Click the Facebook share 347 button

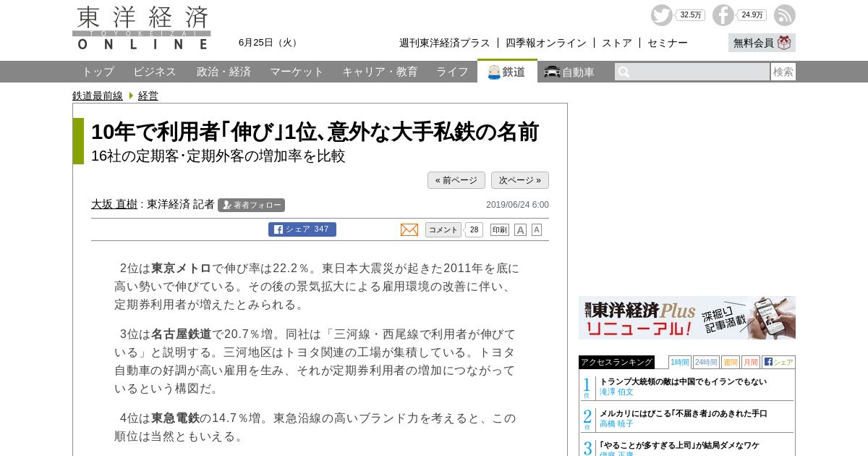(302, 229)
